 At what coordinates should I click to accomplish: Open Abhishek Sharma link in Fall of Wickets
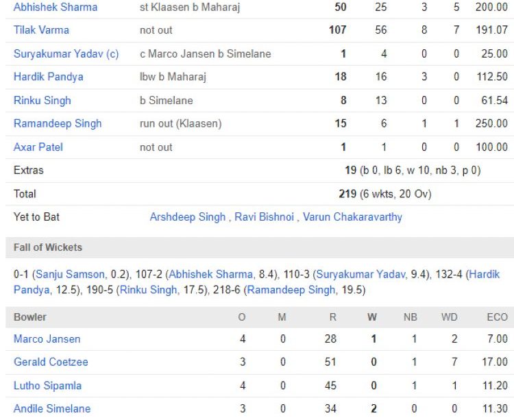click(x=212, y=274)
